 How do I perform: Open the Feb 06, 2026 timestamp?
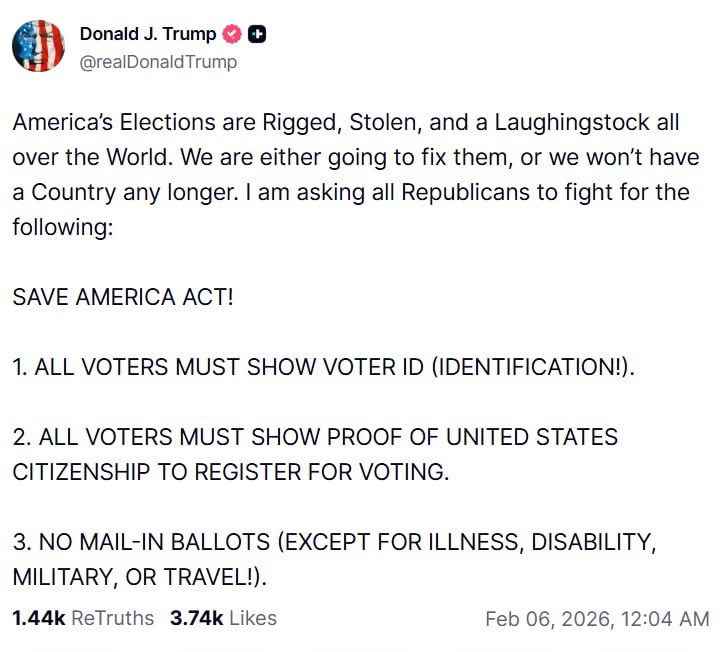pos(549,619)
